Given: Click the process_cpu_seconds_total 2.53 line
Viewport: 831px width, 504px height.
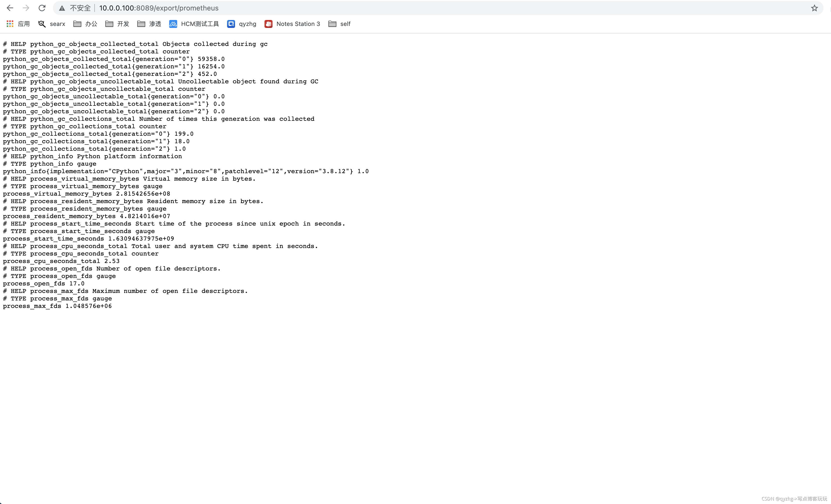Looking at the screenshot, I should pyautogui.click(x=61, y=261).
